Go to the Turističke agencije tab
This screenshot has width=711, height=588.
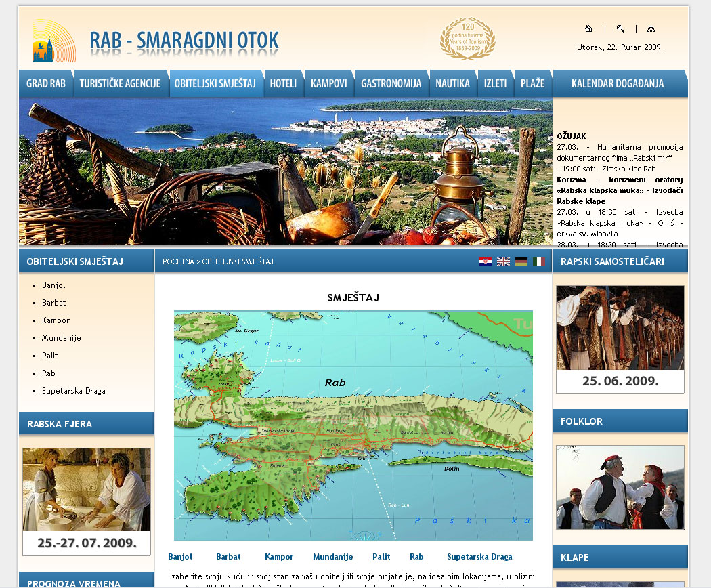pos(120,84)
